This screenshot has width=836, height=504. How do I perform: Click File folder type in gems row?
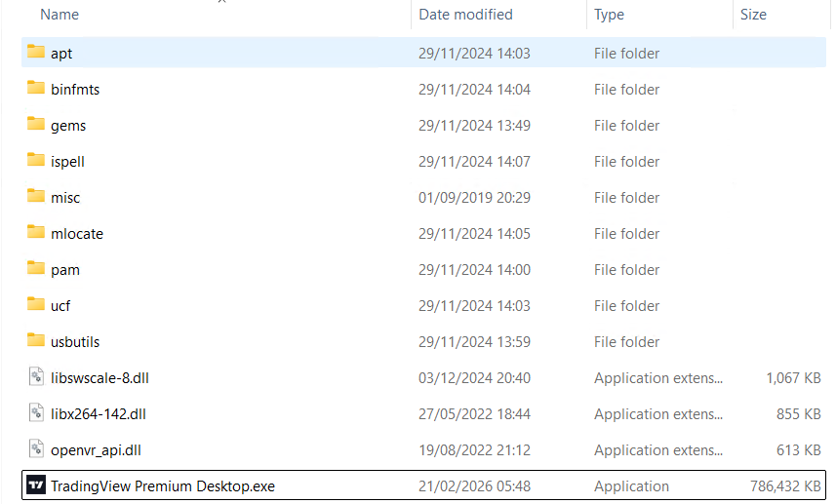coord(627,126)
